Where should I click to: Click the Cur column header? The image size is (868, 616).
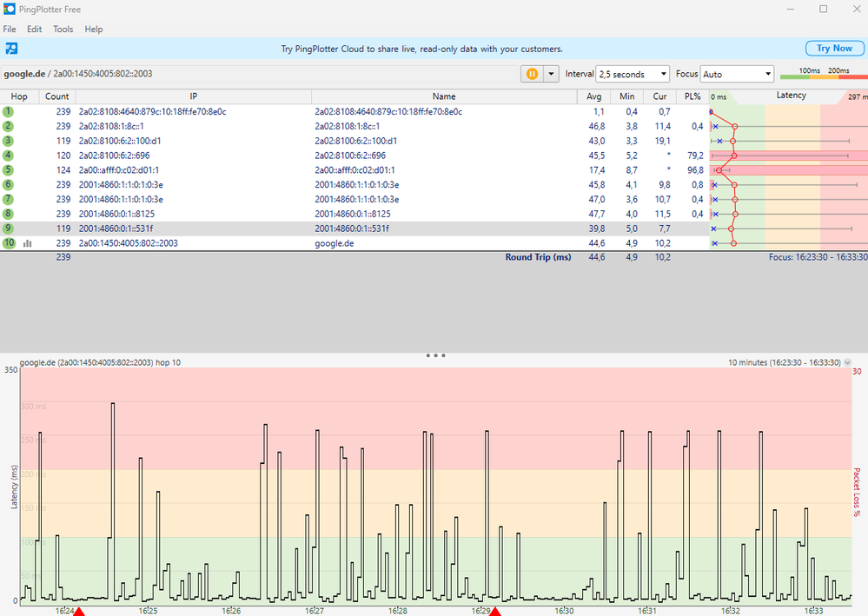659,96
